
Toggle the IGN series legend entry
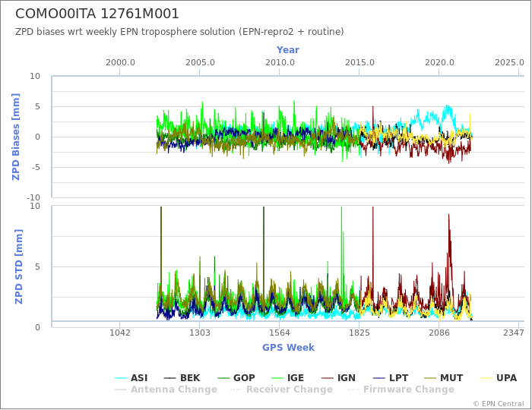(338, 378)
